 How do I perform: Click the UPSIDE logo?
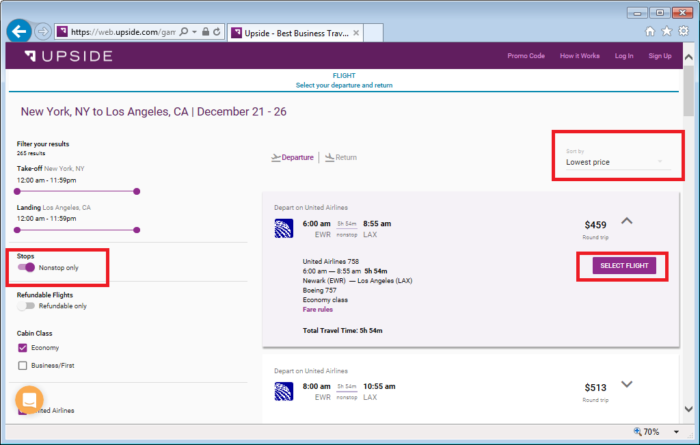pyautogui.click(x=68, y=56)
